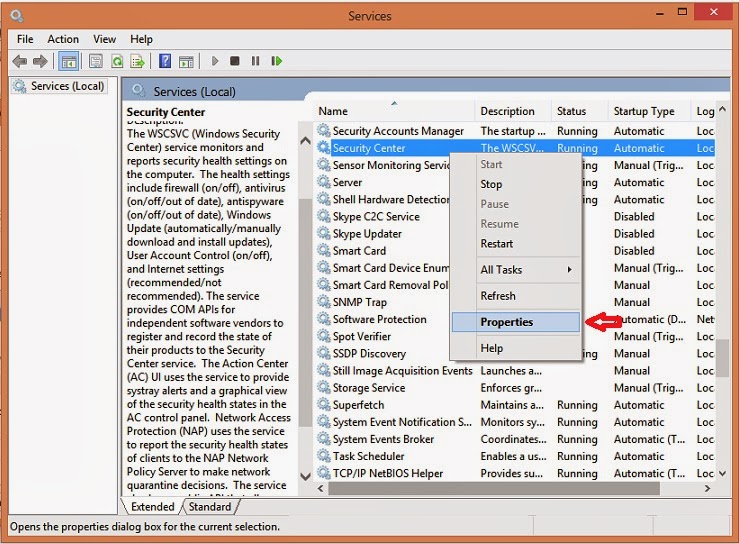739x544 pixels.
Task: Choose Properties from the context menu
Action: (x=516, y=322)
